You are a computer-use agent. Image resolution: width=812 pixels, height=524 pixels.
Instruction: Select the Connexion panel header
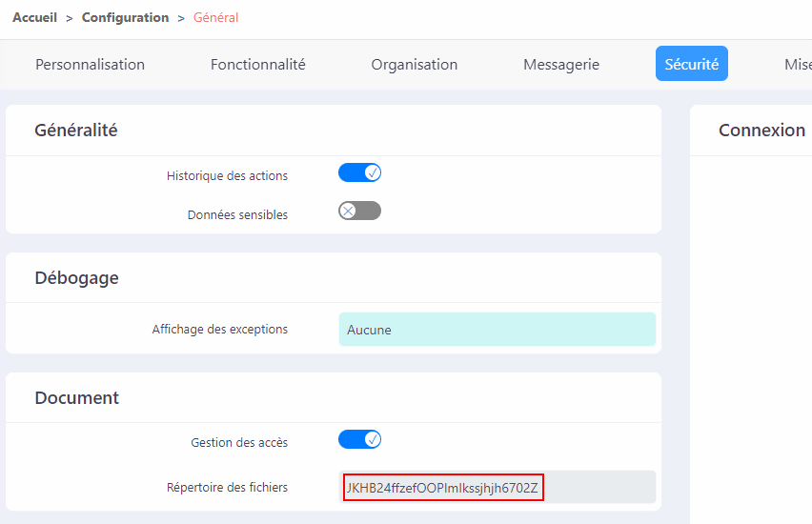[x=761, y=130]
